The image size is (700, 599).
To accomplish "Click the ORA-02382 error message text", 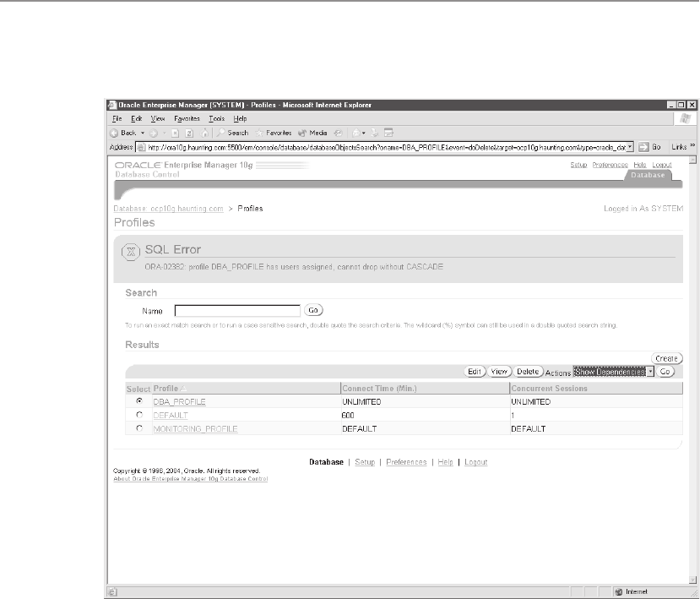I will click(294, 267).
